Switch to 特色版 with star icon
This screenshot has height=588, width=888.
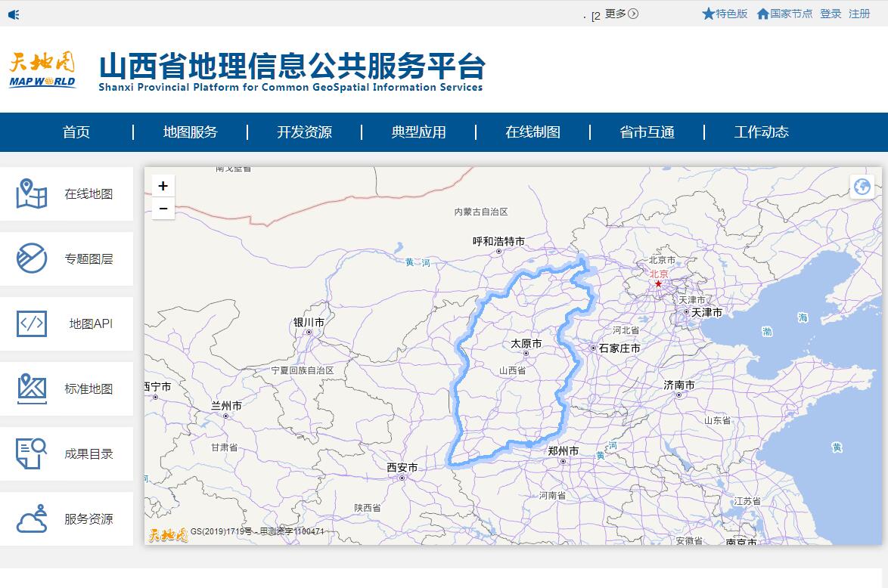pos(725,14)
